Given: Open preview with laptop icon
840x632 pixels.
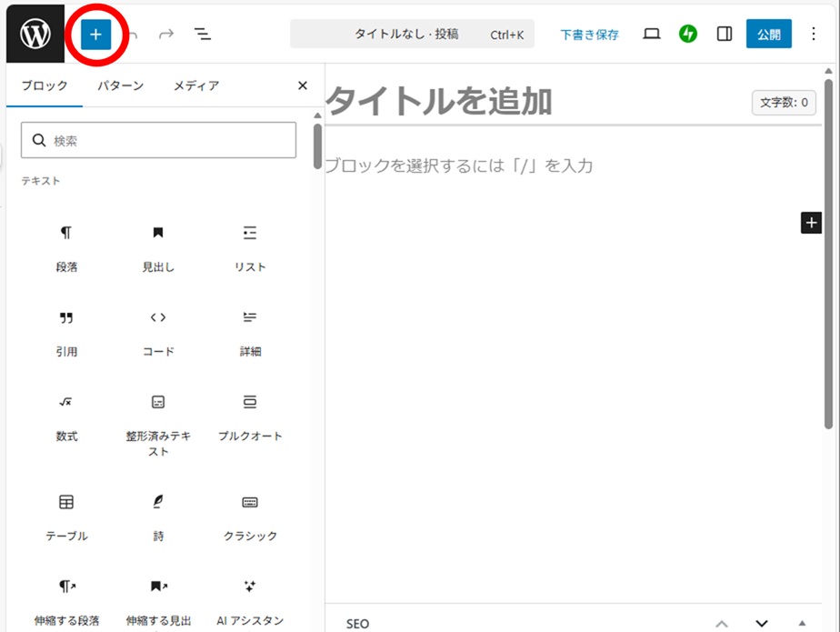Looking at the screenshot, I should [652, 34].
